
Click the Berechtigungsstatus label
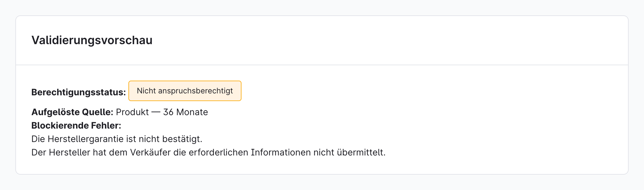point(79,92)
